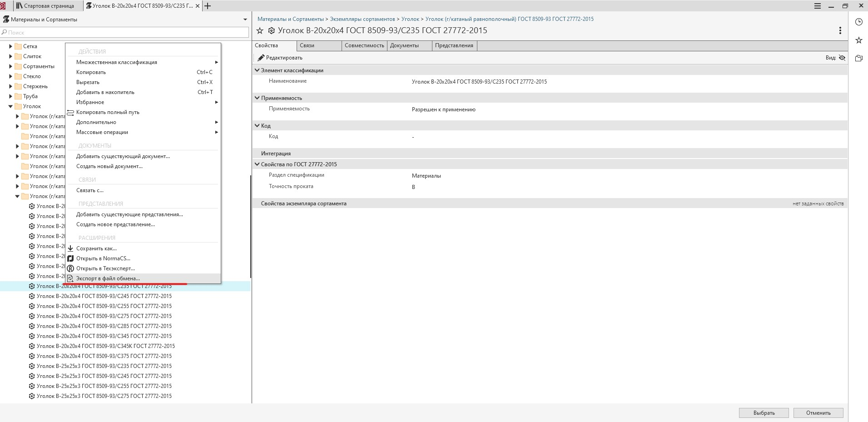Toggle the Вид hidden-properties eye icon
This screenshot has height=422, width=868.
842,58
